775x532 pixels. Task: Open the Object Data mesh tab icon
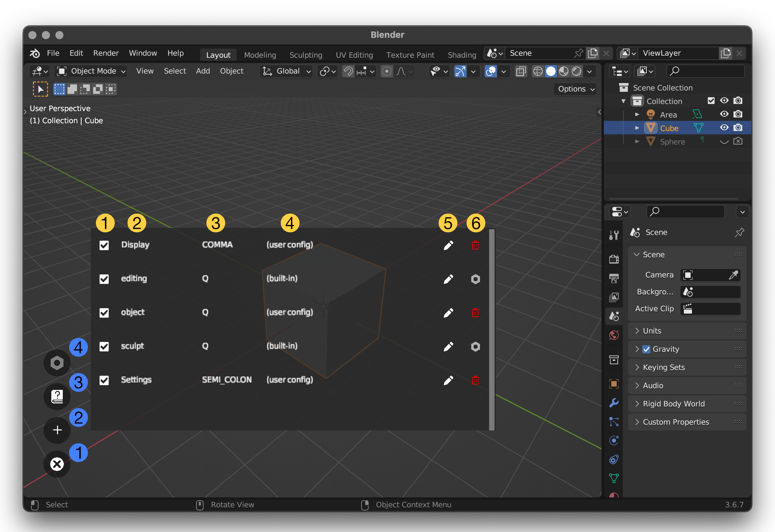pyautogui.click(x=614, y=478)
